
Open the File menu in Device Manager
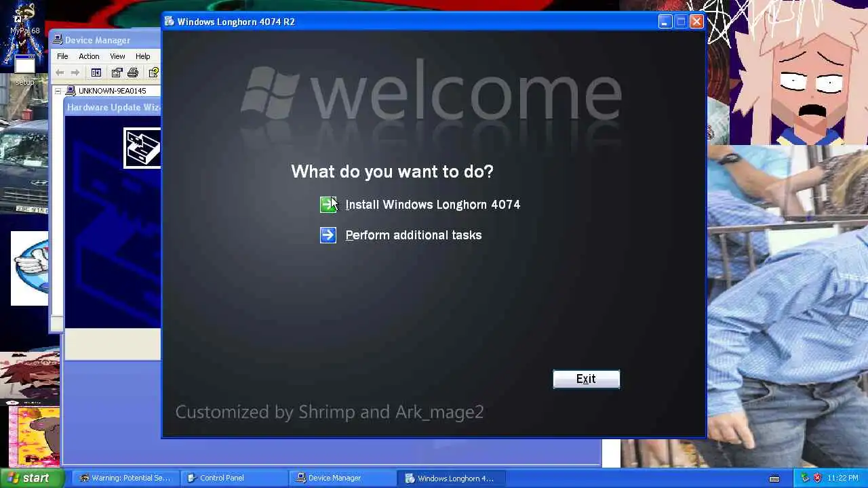point(62,56)
